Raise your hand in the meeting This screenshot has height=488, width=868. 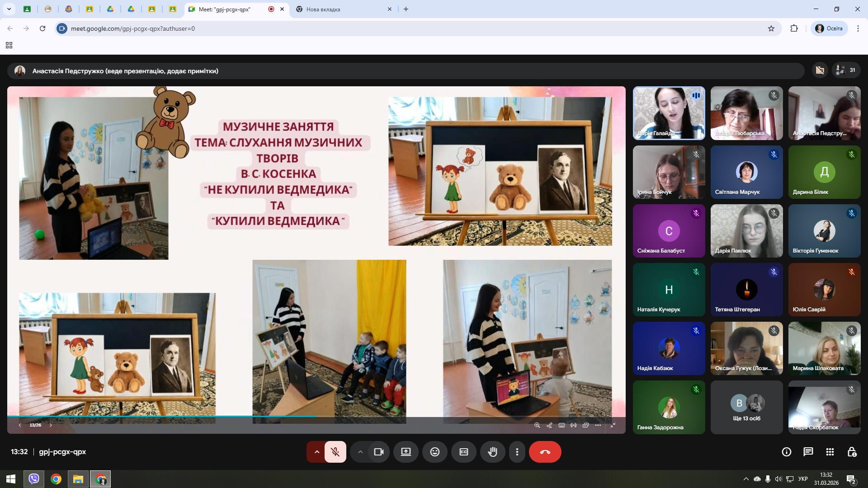(x=493, y=452)
